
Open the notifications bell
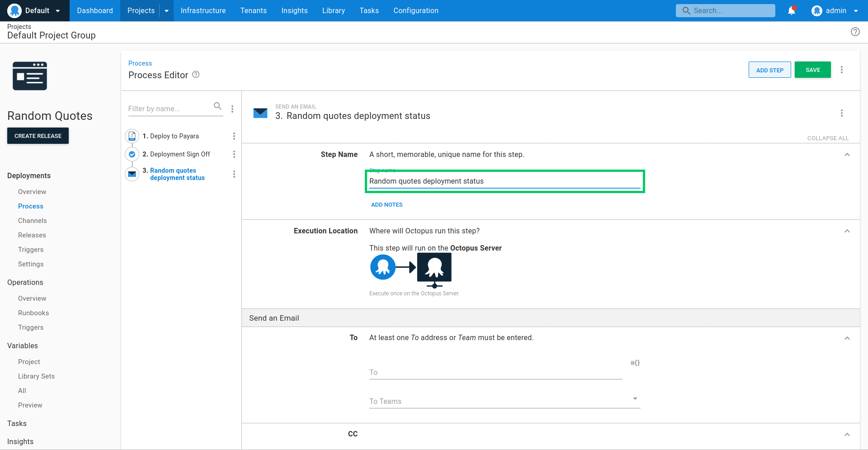click(792, 10)
